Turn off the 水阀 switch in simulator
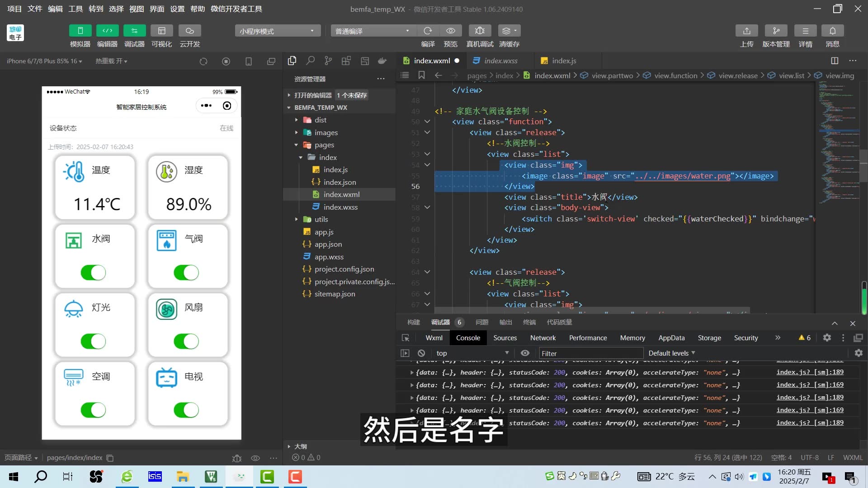868x488 pixels. coord(94,272)
